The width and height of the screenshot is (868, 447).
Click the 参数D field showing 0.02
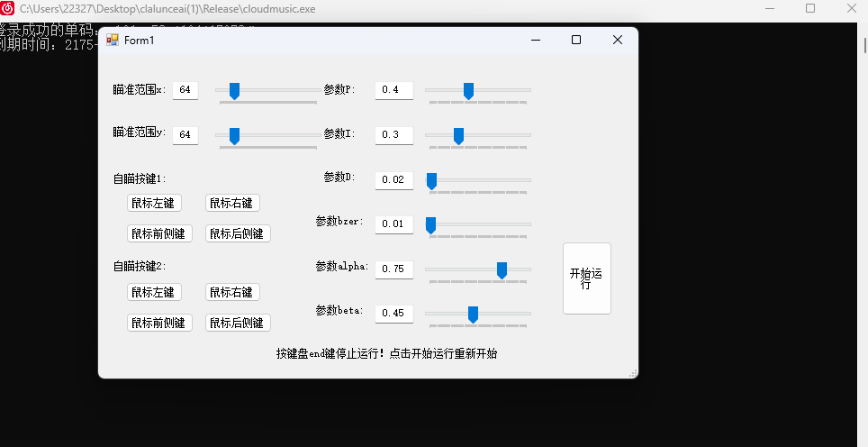[394, 180]
